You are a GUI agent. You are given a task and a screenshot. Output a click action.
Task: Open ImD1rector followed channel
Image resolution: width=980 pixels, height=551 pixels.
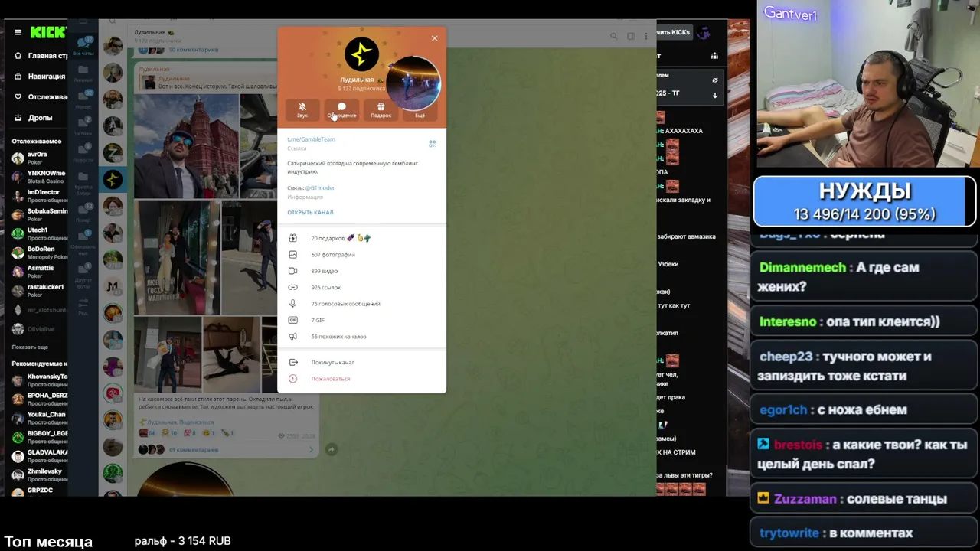pyautogui.click(x=40, y=196)
